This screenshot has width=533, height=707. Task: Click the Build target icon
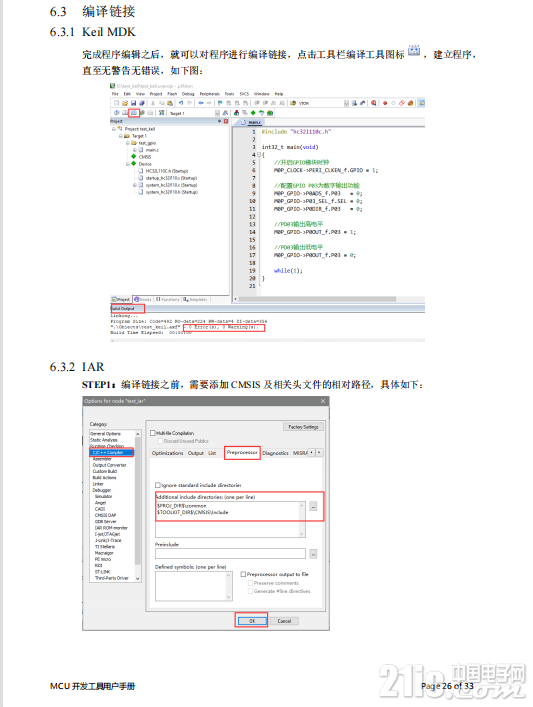pyautogui.click(x=125, y=113)
